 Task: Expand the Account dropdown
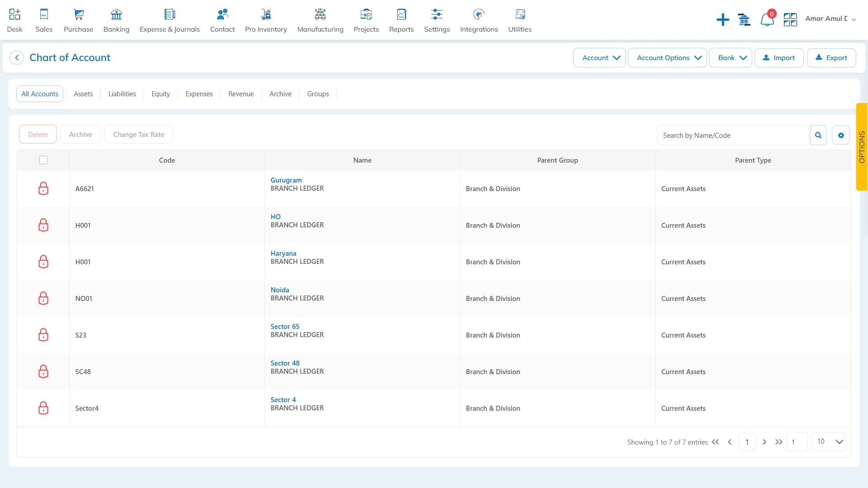coord(599,58)
